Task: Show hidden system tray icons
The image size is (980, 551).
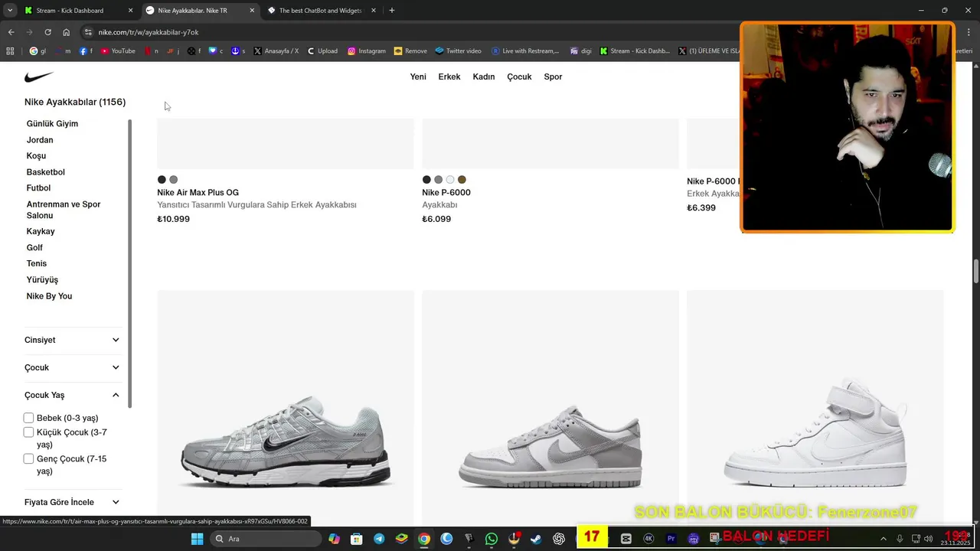Action: pyautogui.click(x=883, y=539)
